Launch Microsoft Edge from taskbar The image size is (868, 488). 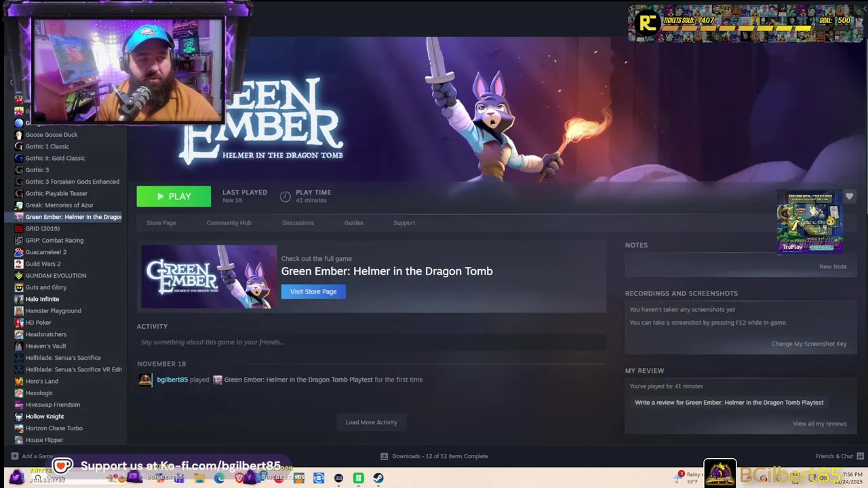coord(220,478)
